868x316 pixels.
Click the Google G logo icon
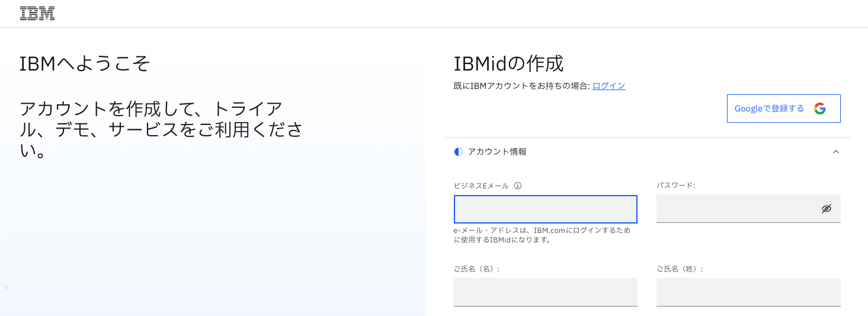[x=820, y=108]
